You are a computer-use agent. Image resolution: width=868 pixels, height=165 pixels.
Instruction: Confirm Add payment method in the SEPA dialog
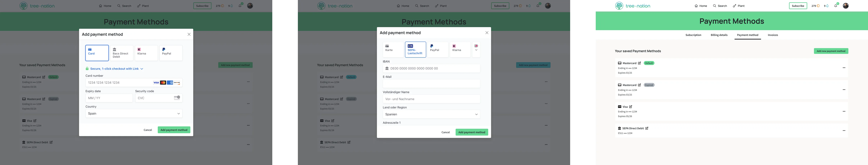click(x=472, y=132)
